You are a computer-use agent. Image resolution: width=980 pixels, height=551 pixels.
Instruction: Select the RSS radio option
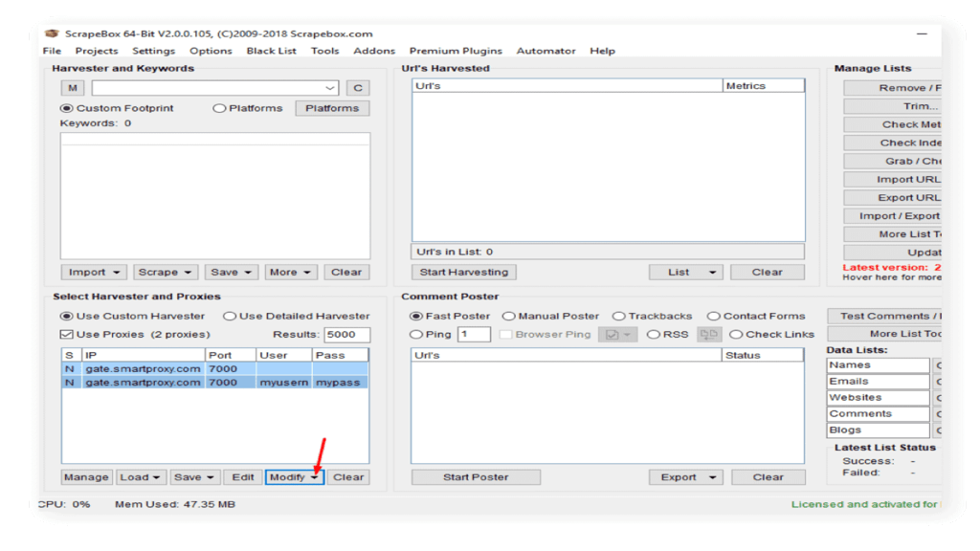point(667,334)
